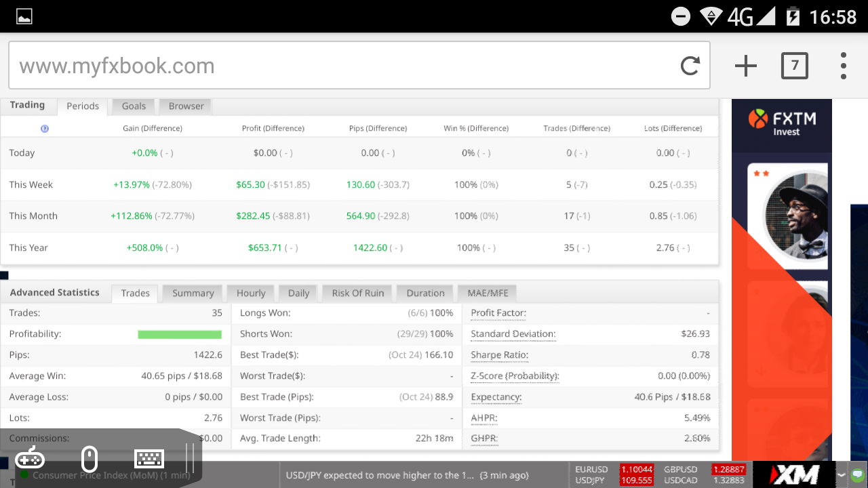Click the Avg. Trade Length value 22h 18m
The height and width of the screenshot is (488, 868).
[434, 439]
